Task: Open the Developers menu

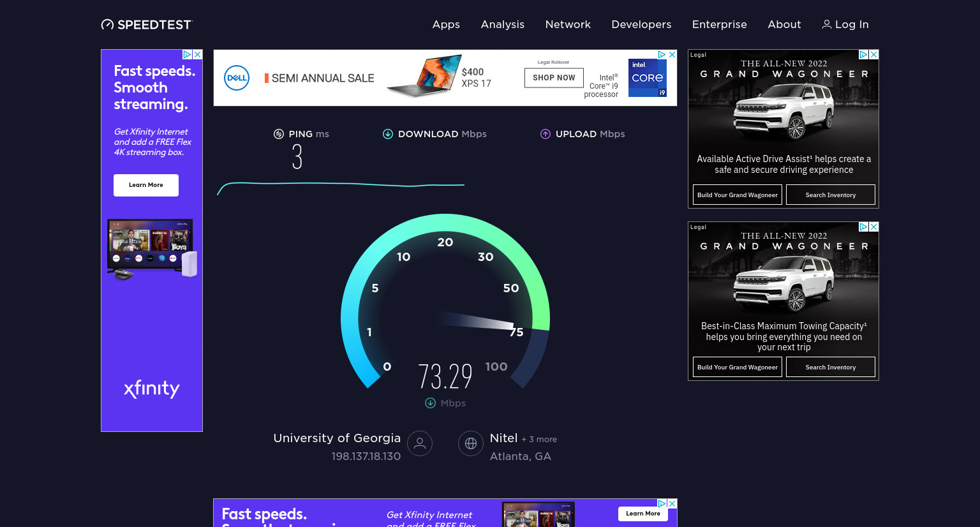Action: coord(641,24)
